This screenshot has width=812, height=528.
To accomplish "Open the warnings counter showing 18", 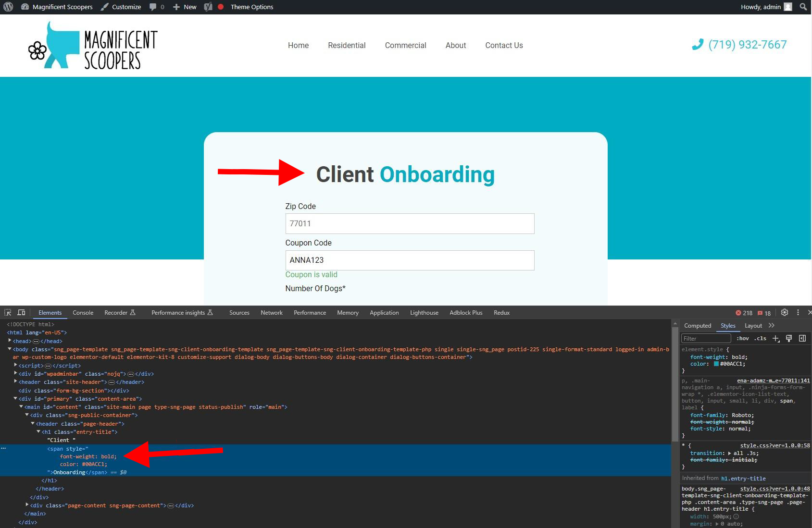I will pos(763,312).
